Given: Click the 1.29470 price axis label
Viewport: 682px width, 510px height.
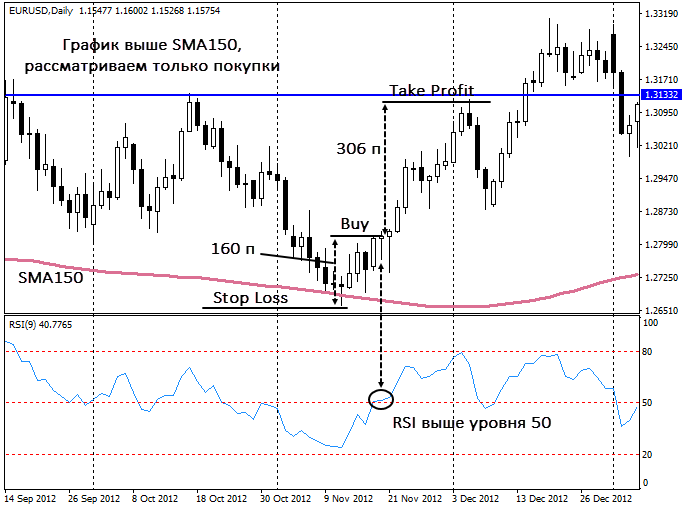Looking at the screenshot, I should click(662, 179).
